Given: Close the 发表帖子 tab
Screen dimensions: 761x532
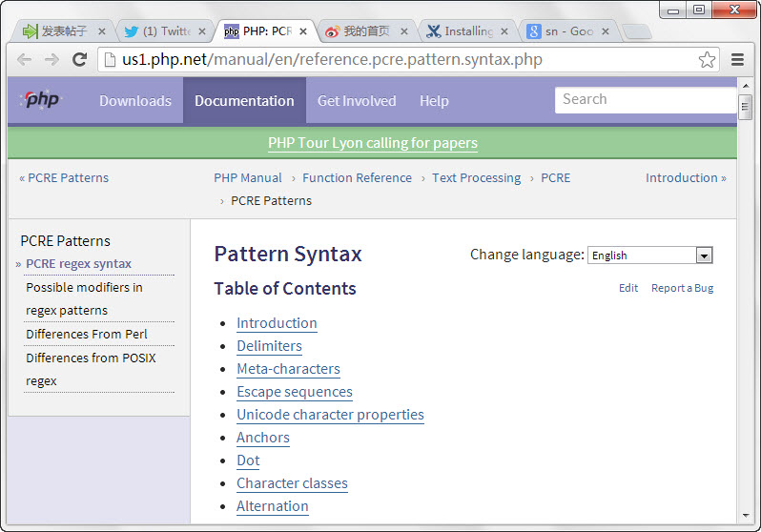Looking at the screenshot, I should click(x=101, y=31).
